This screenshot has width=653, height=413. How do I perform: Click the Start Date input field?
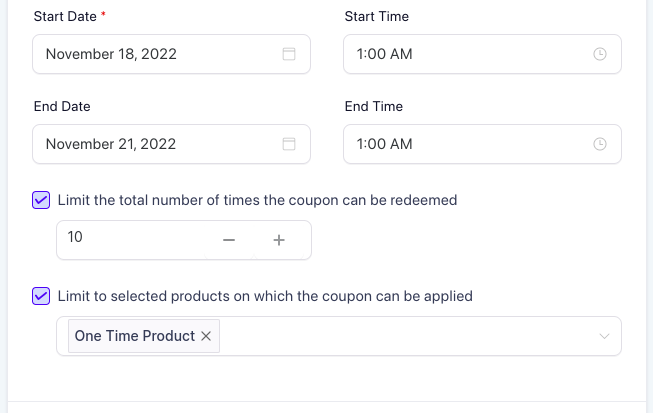tap(150, 55)
